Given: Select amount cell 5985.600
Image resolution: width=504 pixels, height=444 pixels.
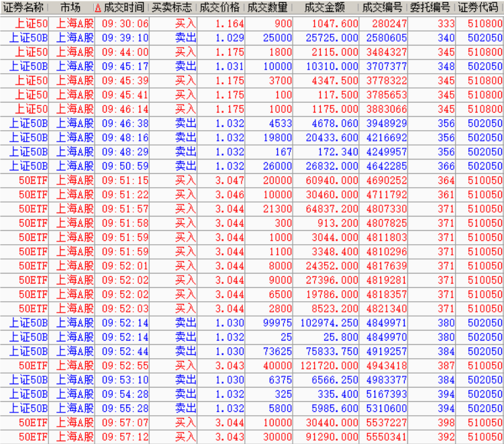Looking at the screenshot, I should click(x=335, y=408).
